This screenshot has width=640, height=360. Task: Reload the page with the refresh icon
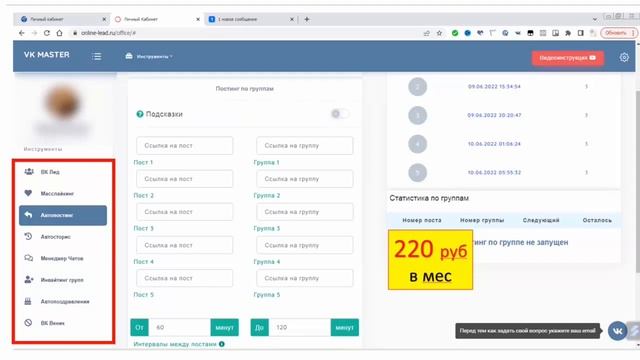point(47,33)
